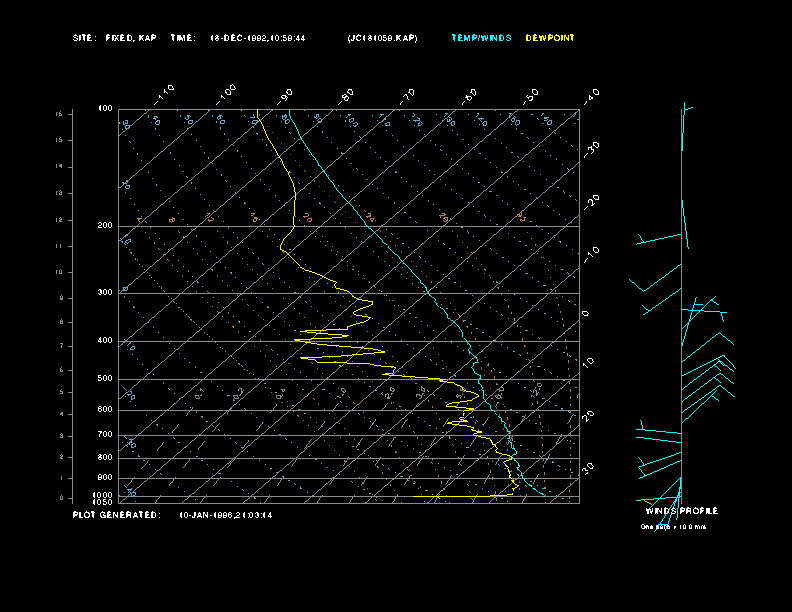Click the PLOT GENERATED label
The width and height of the screenshot is (792, 612).
[x=116, y=515]
